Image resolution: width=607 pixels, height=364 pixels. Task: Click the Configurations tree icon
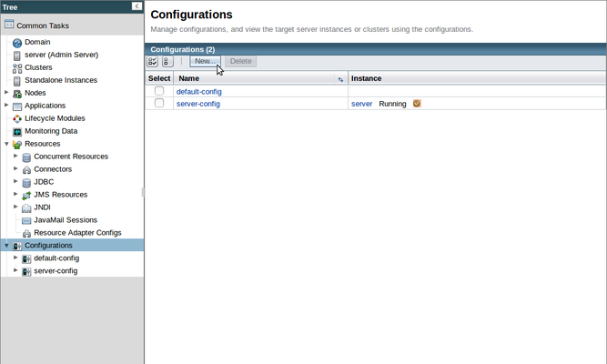point(17,246)
